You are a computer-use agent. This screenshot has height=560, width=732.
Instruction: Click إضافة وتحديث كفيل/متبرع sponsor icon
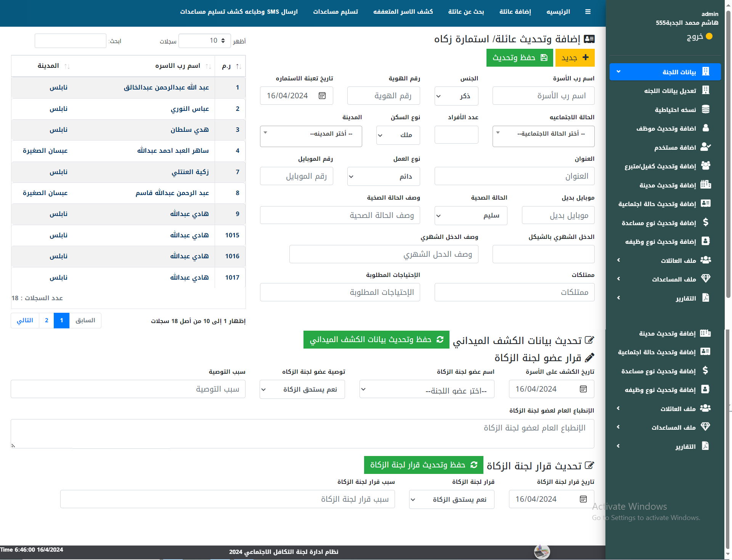[706, 166]
